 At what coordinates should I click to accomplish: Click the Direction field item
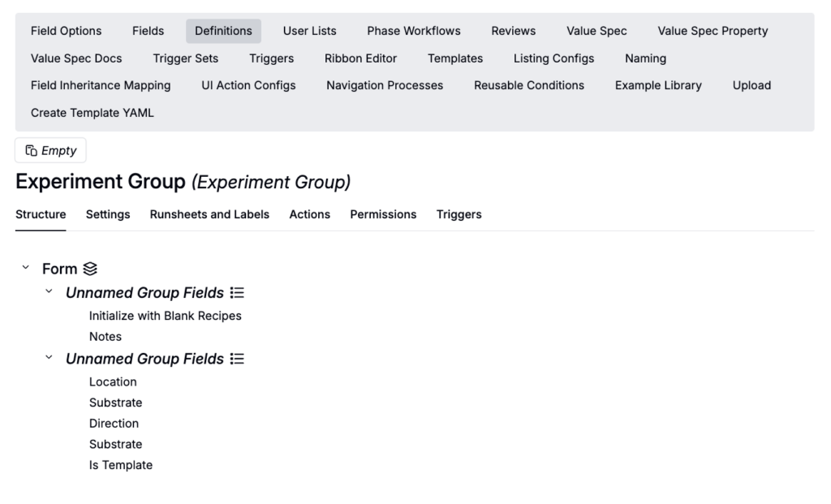(114, 424)
